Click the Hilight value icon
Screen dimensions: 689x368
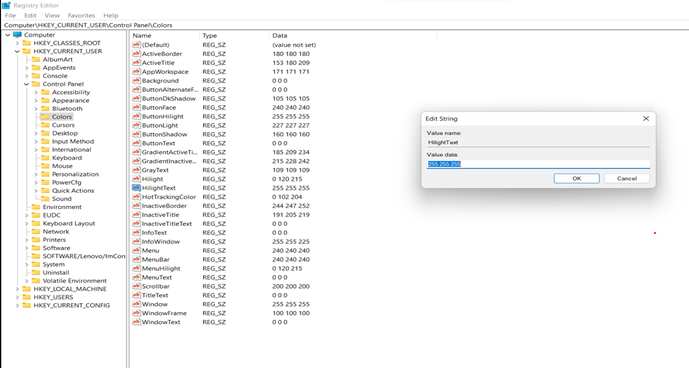coord(136,179)
